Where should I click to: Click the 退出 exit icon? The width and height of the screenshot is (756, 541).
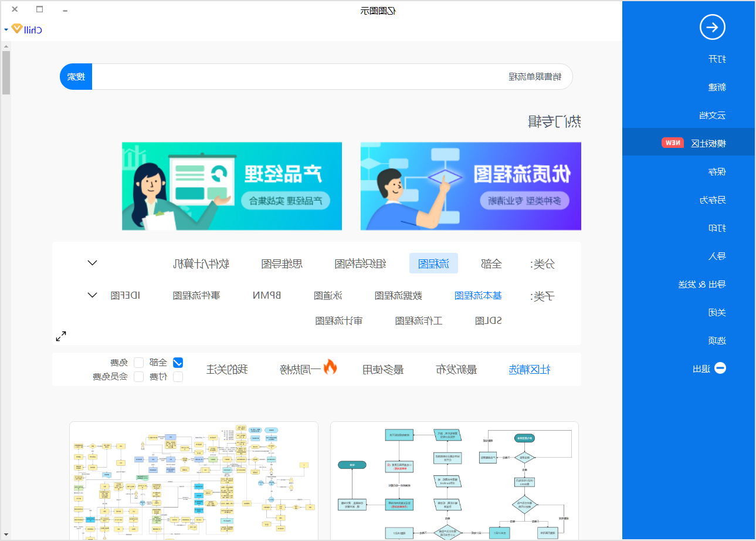point(720,368)
